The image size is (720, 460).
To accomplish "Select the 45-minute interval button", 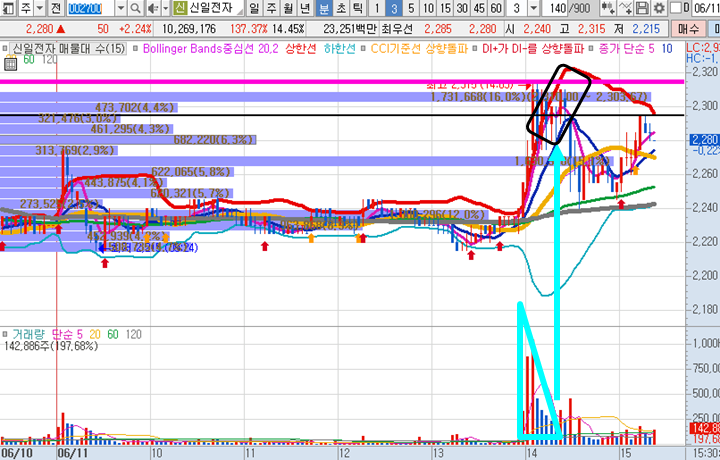I will [x=479, y=8].
